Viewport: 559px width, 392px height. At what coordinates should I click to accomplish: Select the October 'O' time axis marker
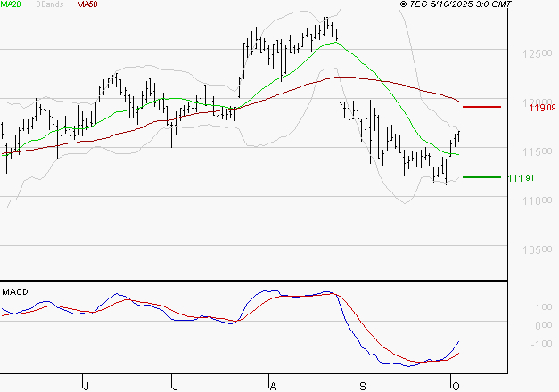[455, 385]
